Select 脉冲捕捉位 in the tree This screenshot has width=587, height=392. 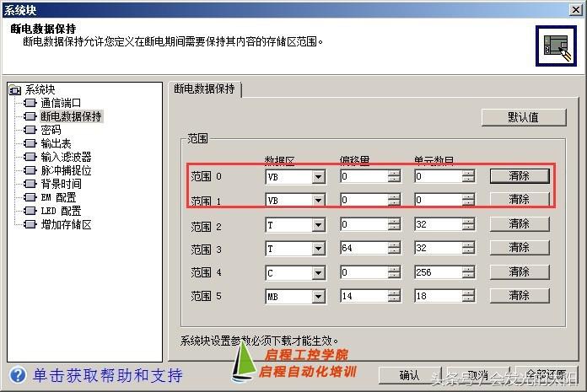(x=66, y=170)
